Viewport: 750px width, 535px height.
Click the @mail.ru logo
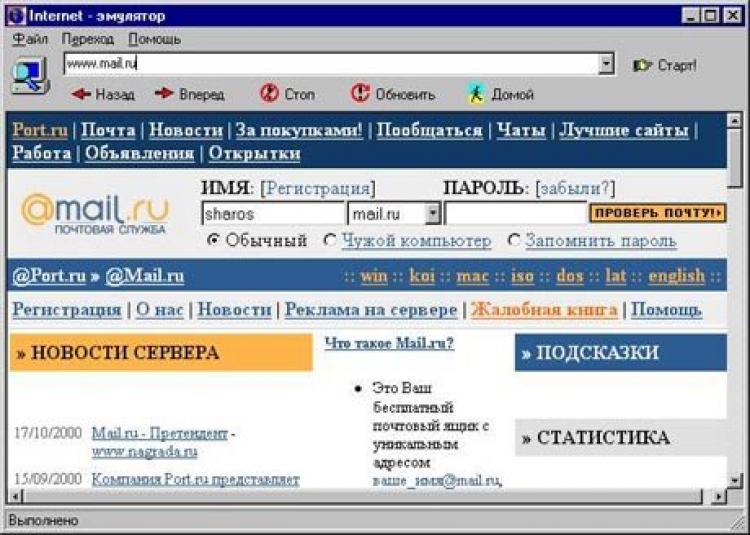pyautogui.click(x=96, y=213)
